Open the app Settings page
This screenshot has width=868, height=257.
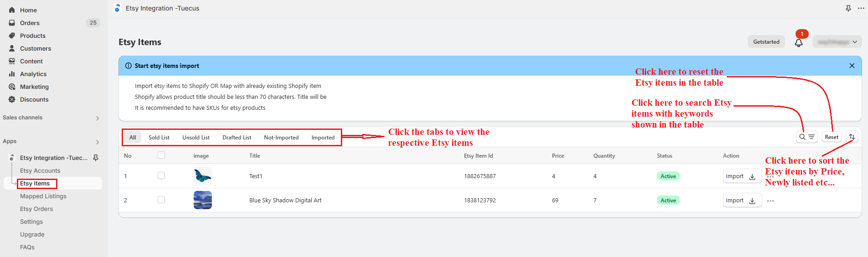click(x=31, y=221)
